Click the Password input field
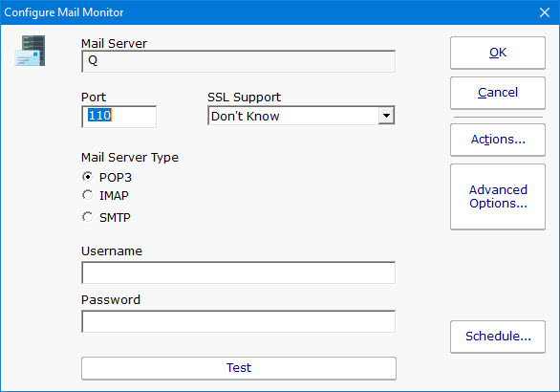The width and height of the screenshot is (560, 392). [x=238, y=321]
